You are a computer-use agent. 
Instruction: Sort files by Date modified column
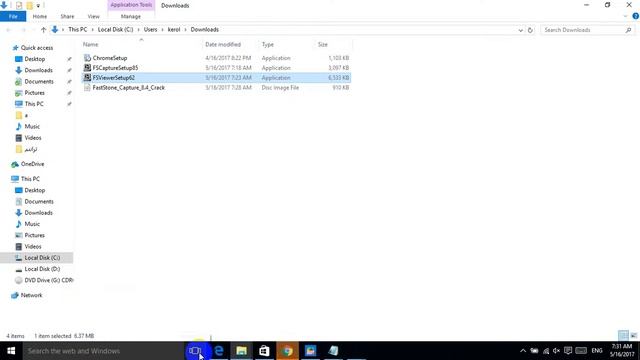point(223,44)
